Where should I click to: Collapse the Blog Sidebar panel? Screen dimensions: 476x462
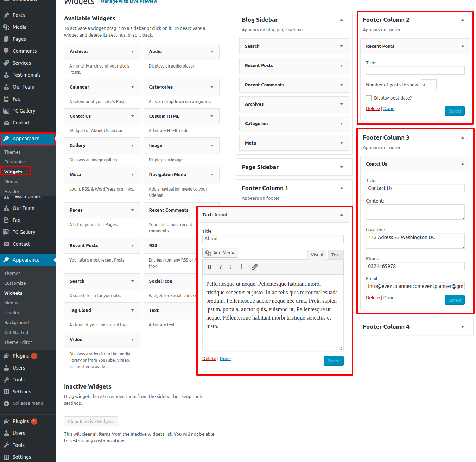[341, 20]
